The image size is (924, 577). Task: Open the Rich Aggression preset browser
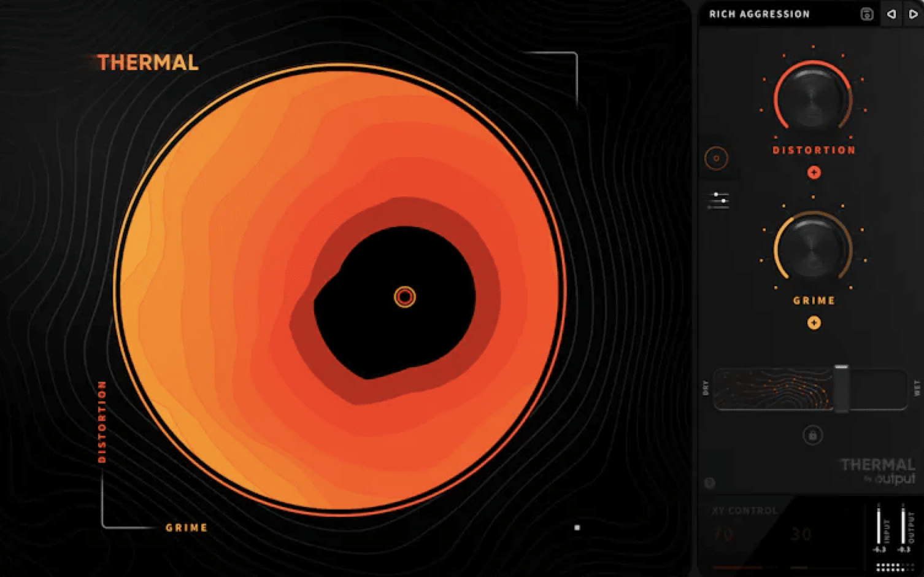[x=760, y=14]
